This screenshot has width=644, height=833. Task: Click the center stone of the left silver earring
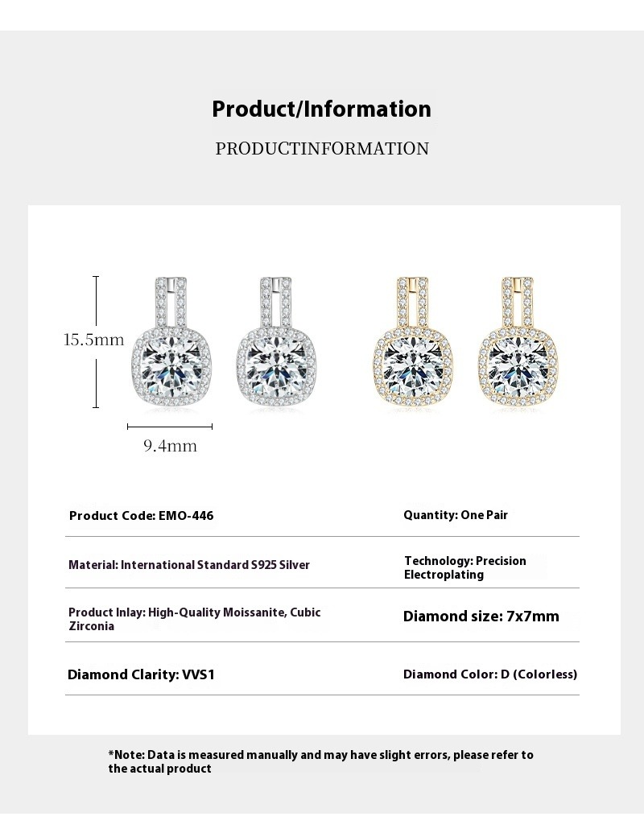(171, 368)
